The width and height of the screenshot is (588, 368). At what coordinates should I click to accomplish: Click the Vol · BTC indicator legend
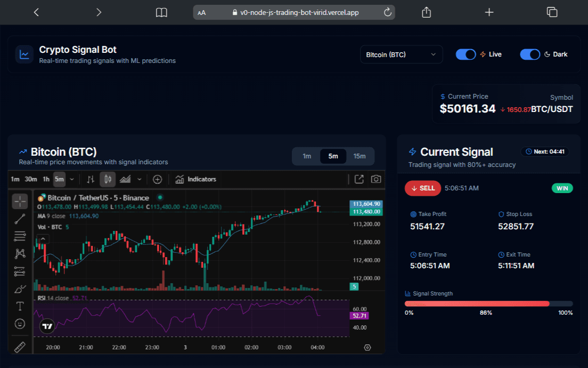coord(53,227)
